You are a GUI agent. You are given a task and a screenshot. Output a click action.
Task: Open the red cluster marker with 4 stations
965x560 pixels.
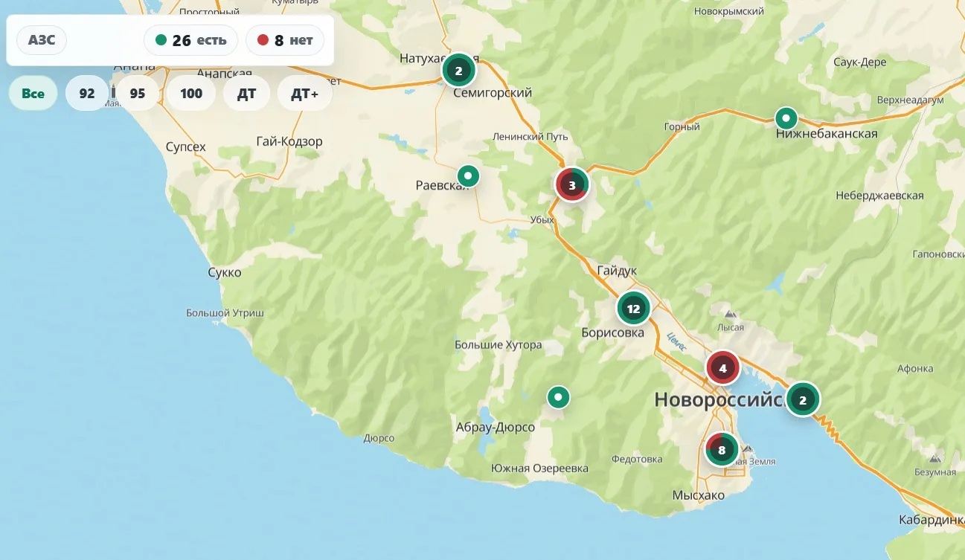722,367
